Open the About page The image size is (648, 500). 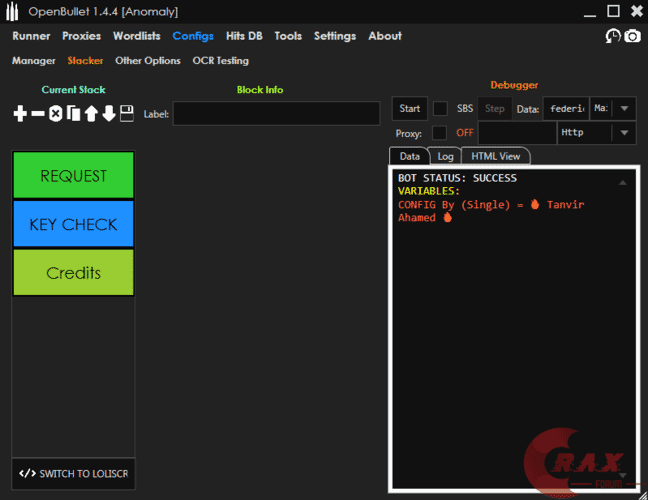click(385, 36)
